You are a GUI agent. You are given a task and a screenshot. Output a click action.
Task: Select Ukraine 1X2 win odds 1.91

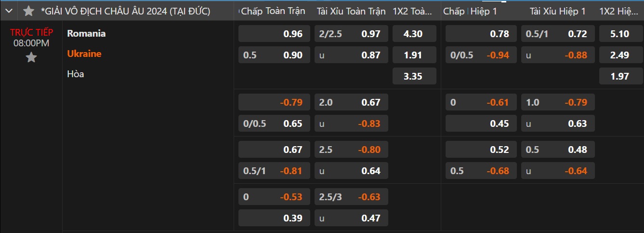click(414, 55)
